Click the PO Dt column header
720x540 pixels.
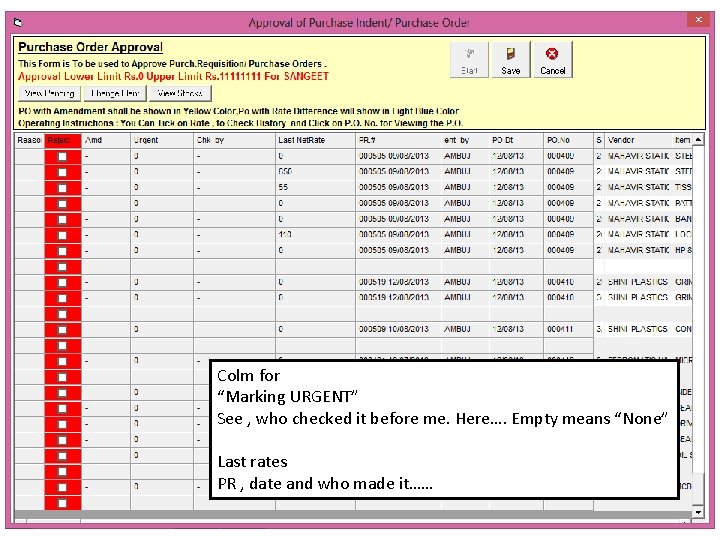pos(517,140)
